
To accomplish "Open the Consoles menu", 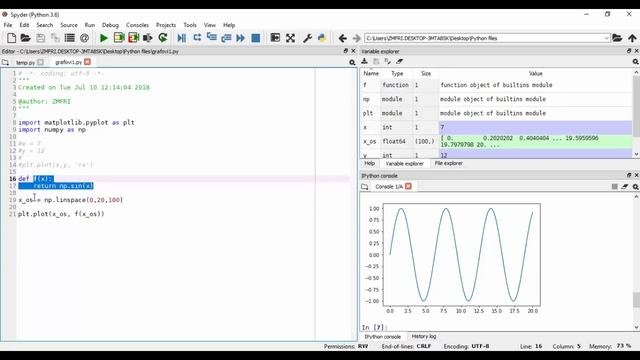I will coord(137,25).
